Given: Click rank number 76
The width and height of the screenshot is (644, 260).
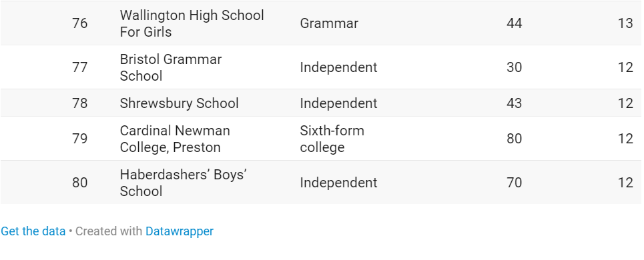Looking at the screenshot, I should 79,23.
